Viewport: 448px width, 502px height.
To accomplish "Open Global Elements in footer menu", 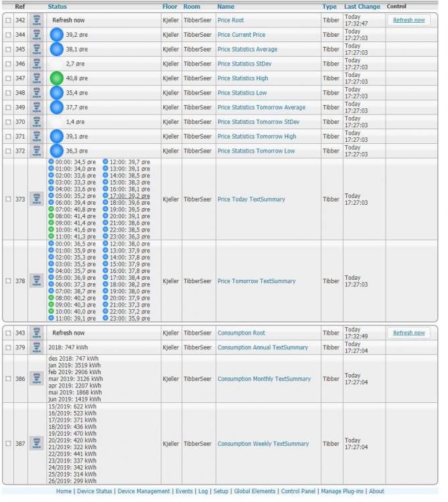I will coord(254,491).
